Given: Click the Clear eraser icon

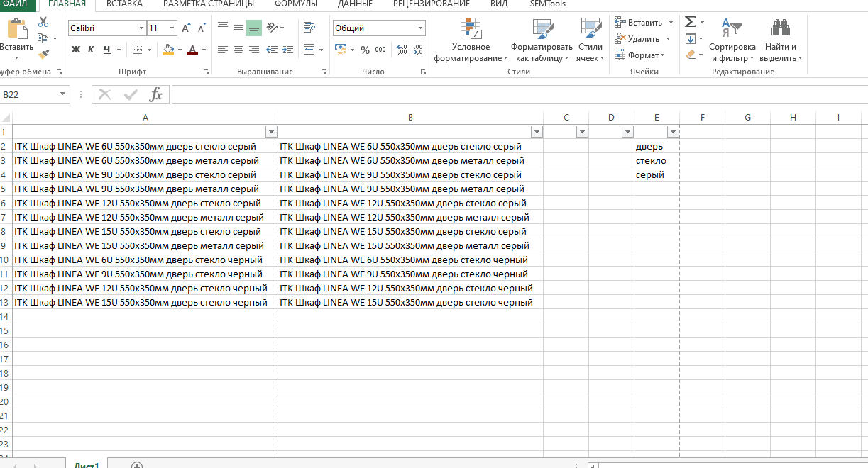Looking at the screenshot, I should click(x=691, y=55).
